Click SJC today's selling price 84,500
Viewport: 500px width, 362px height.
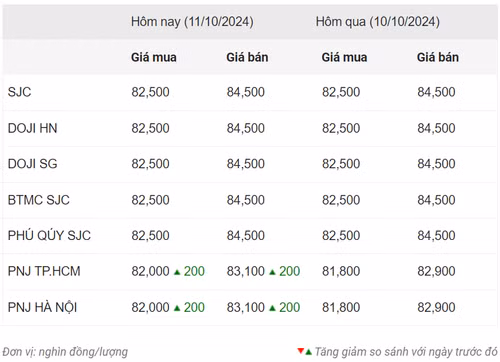(x=246, y=92)
